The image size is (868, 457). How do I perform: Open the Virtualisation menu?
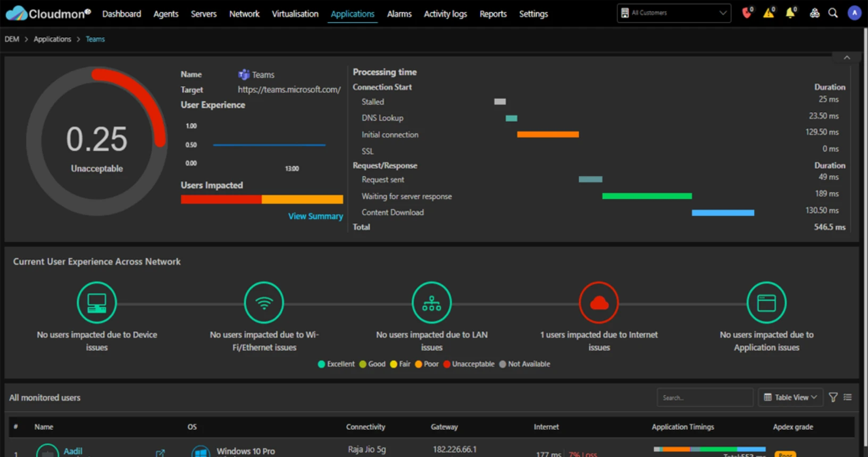295,14
